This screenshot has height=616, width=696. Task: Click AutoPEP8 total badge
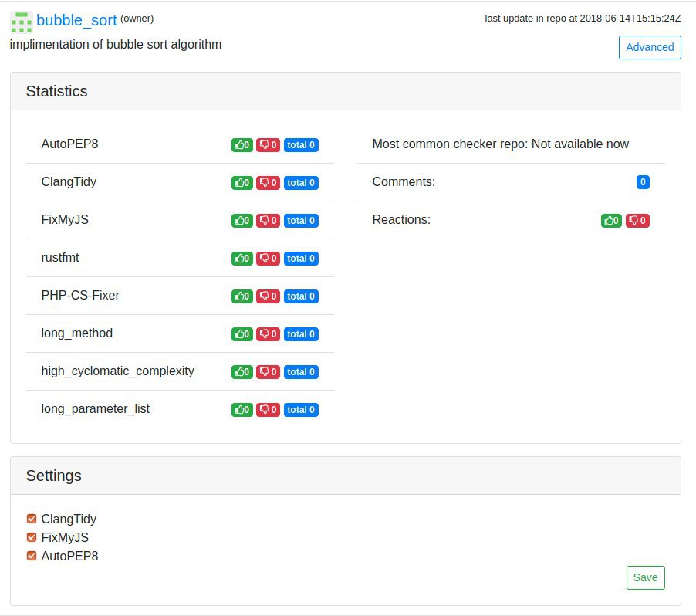(301, 145)
